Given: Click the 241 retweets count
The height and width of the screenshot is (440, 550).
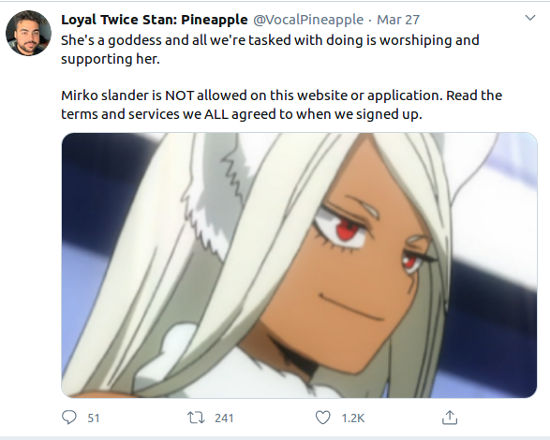Looking at the screenshot, I should 224,418.
